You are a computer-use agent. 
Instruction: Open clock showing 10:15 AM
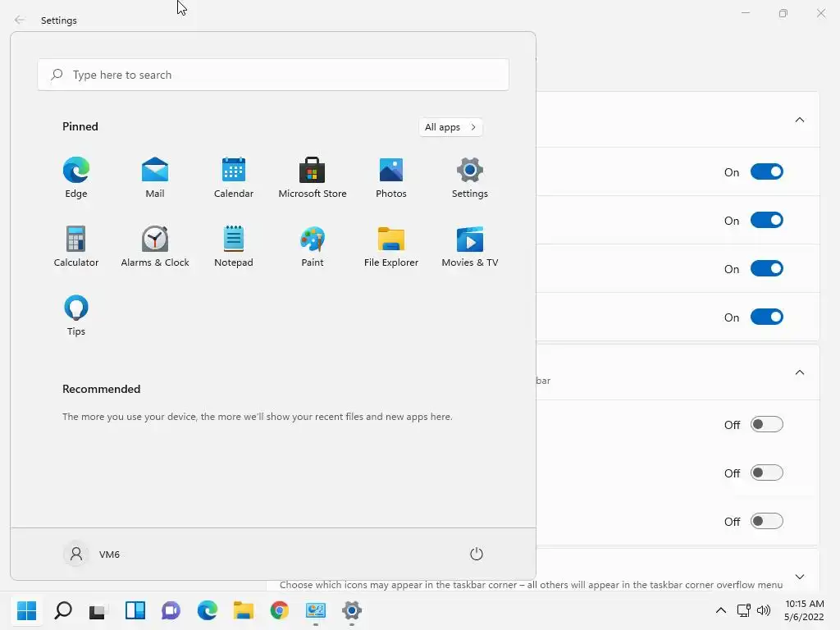(804, 610)
